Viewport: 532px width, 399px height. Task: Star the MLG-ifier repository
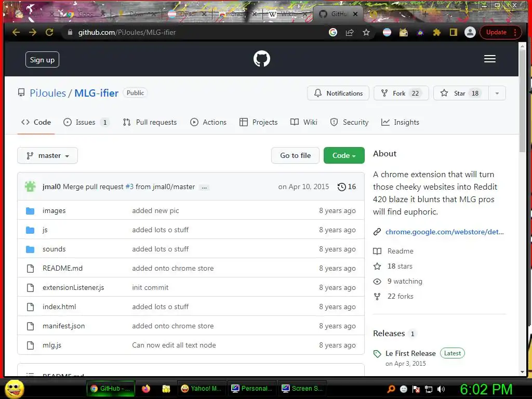coord(461,94)
